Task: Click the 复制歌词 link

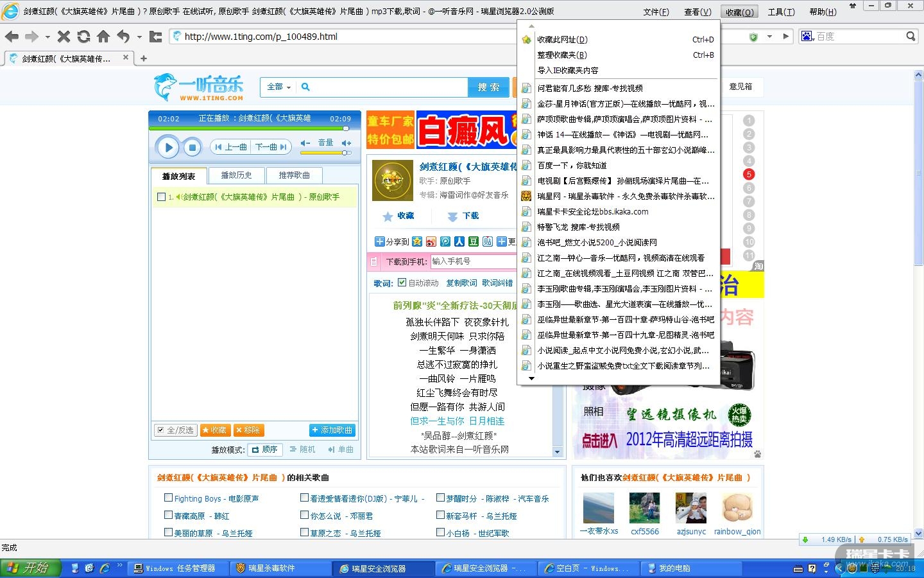Action: point(461,283)
